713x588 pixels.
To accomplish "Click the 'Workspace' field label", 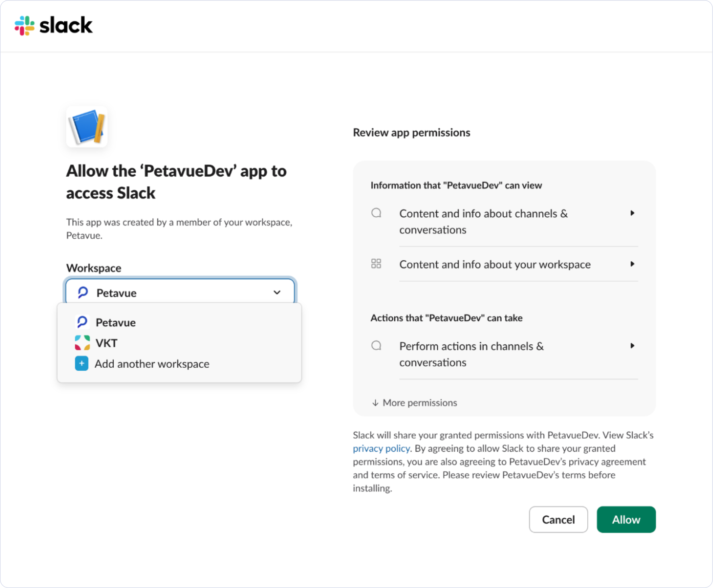I will [x=94, y=268].
